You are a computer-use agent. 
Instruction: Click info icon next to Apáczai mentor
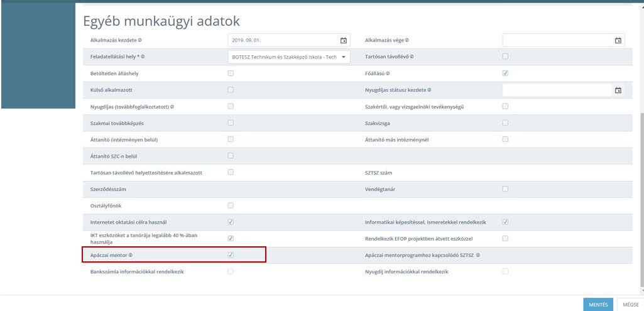(131, 255)
